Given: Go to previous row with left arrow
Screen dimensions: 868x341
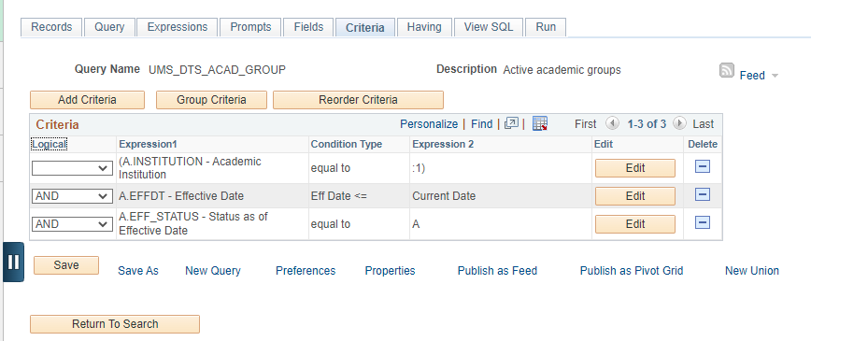Looking at the screenshot, I should (x=612, y=123).
